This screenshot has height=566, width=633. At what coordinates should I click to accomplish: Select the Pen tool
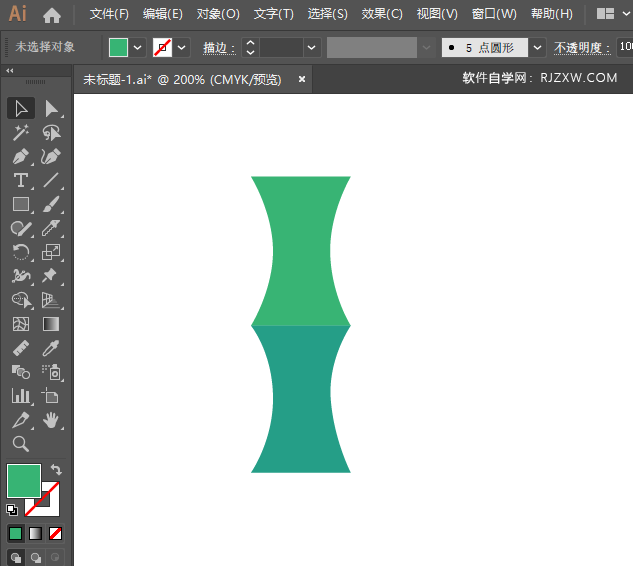point(21,156)
